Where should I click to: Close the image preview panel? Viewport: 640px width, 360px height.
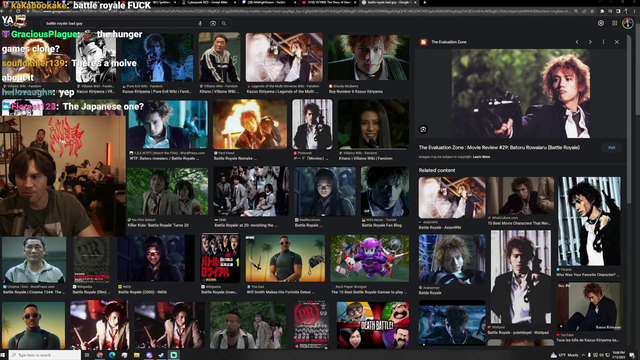[x=617, y=42]
